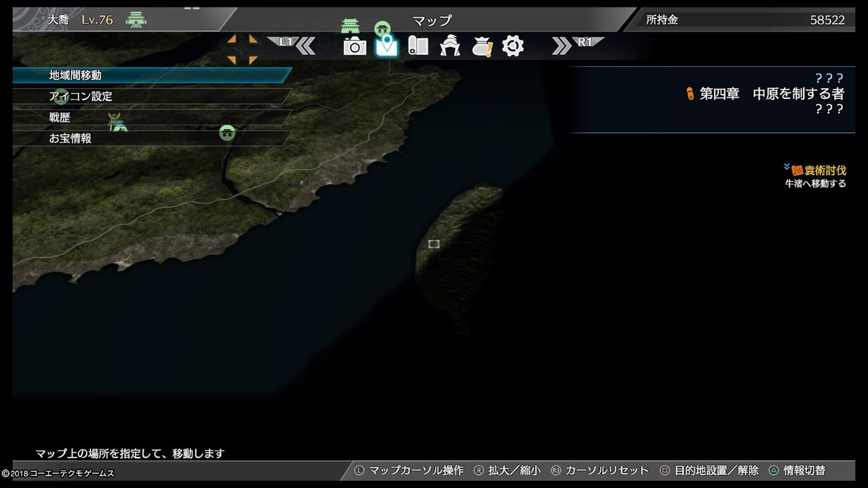The width and height of the screenshot is (868, 488).
Task: Click the 拡大／縮小 zoom hint
Action: tap(515, 470)
